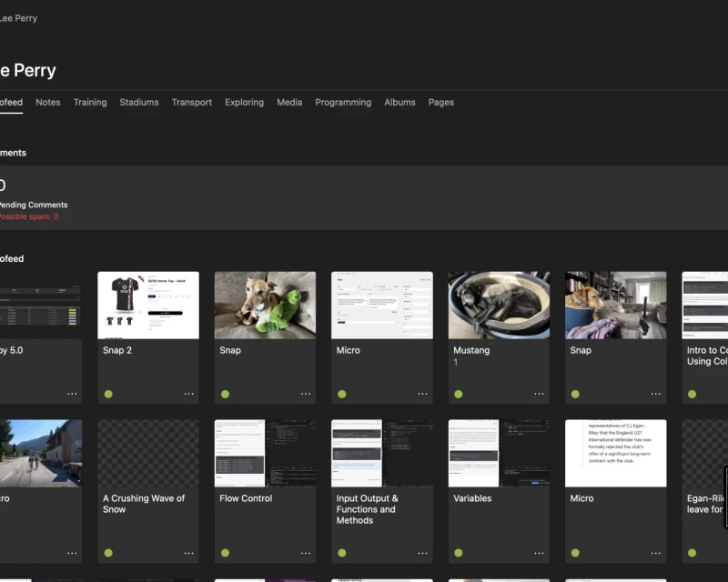Screen dimensions: 728x582
Task: Open the Transport tab
Action: (192, 102)
